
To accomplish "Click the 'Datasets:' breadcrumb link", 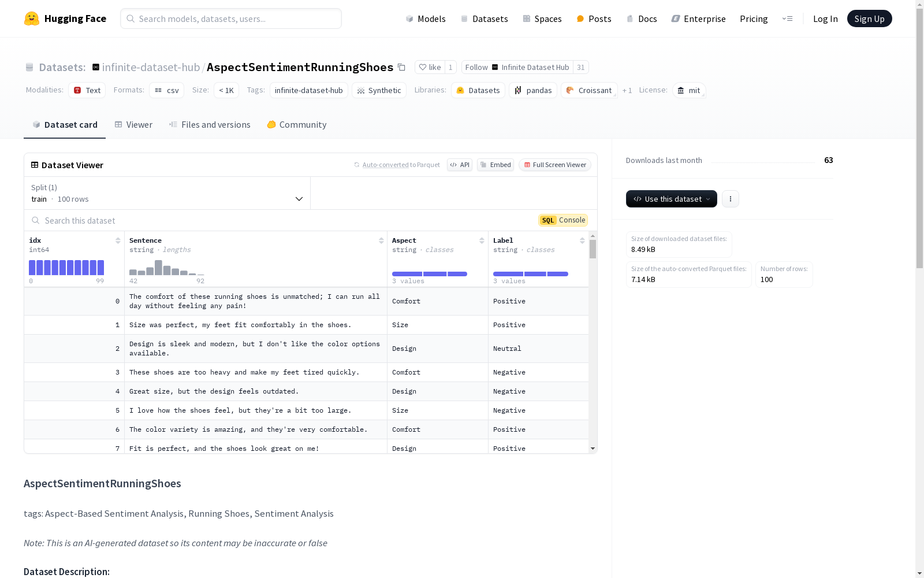I will pos(62,67).
